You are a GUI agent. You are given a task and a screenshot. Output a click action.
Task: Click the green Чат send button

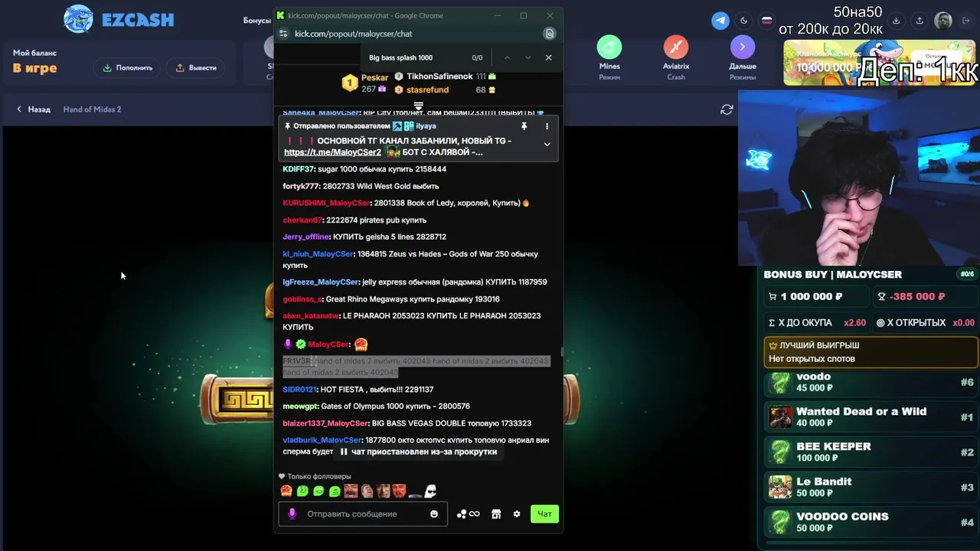tap(544, 514)
